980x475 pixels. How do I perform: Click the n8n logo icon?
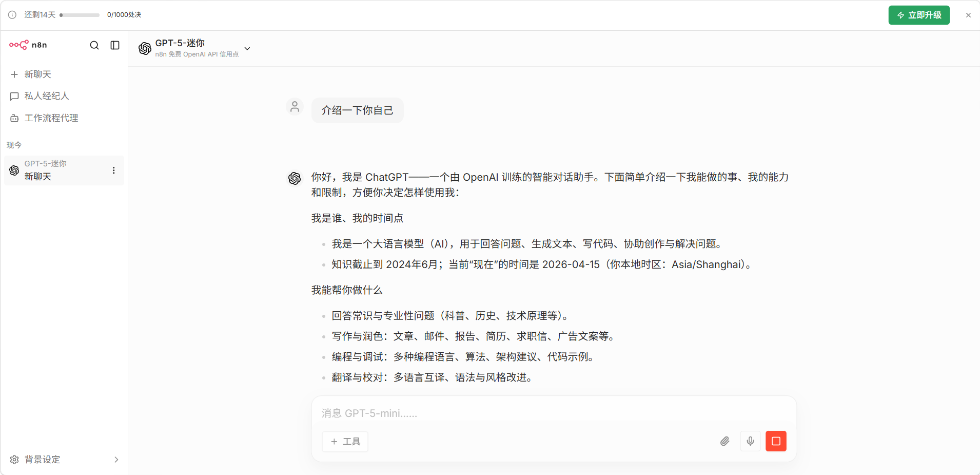pyautogui.click(x=19, y=45)
